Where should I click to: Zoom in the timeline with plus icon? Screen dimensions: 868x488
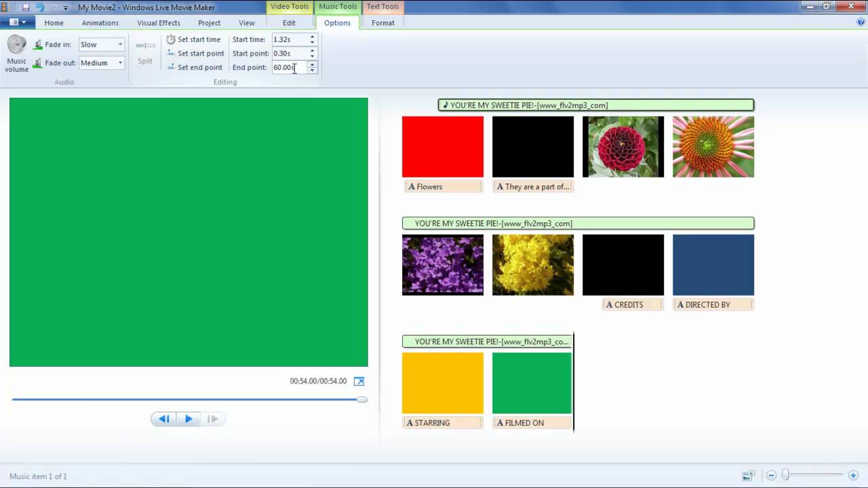pyautogui.click(x=854, y=476)
